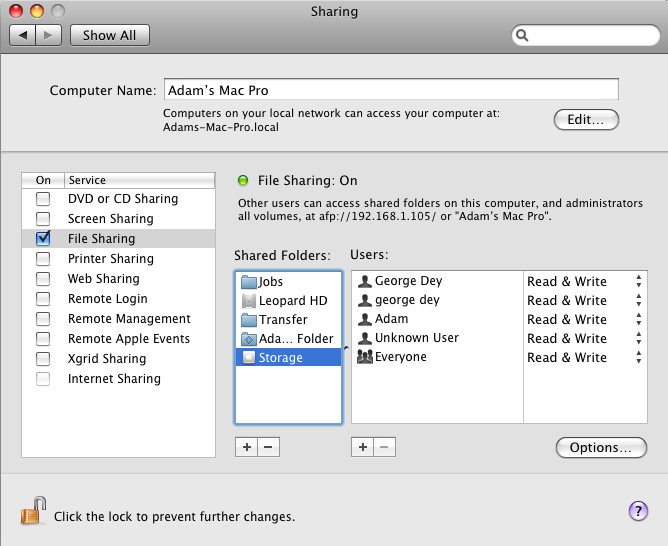Viewport: 668px width, 546px height.
Task: Click the Service column header
Action: point(140,180)
